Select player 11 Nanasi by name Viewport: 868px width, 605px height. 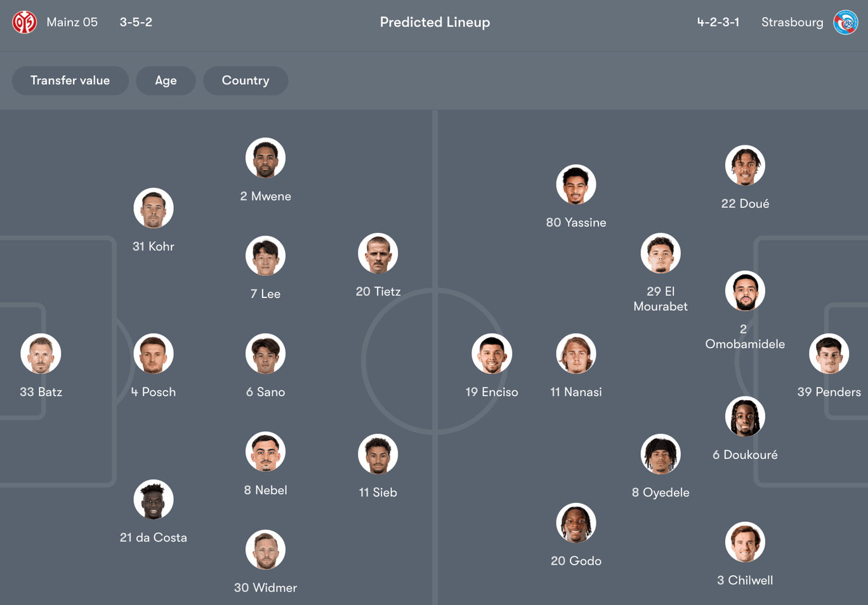pyautogui.click(x=575, y=392)
